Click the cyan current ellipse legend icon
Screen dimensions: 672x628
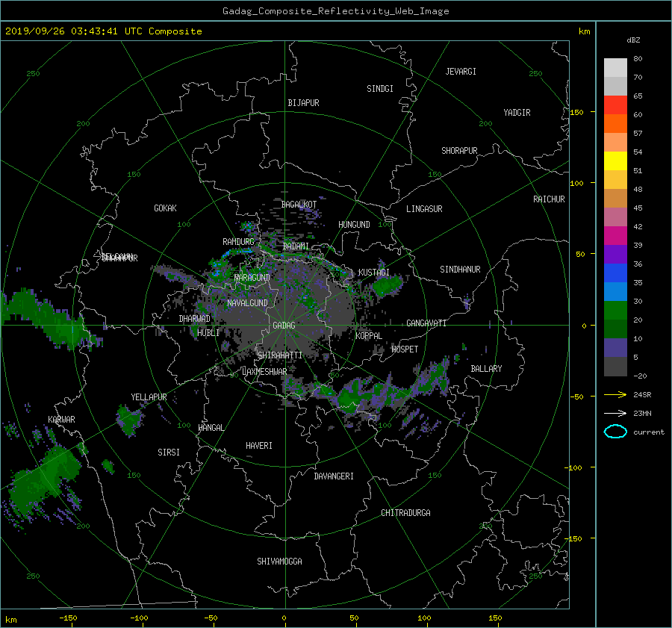pyautogui.click(x=615, y=432)
